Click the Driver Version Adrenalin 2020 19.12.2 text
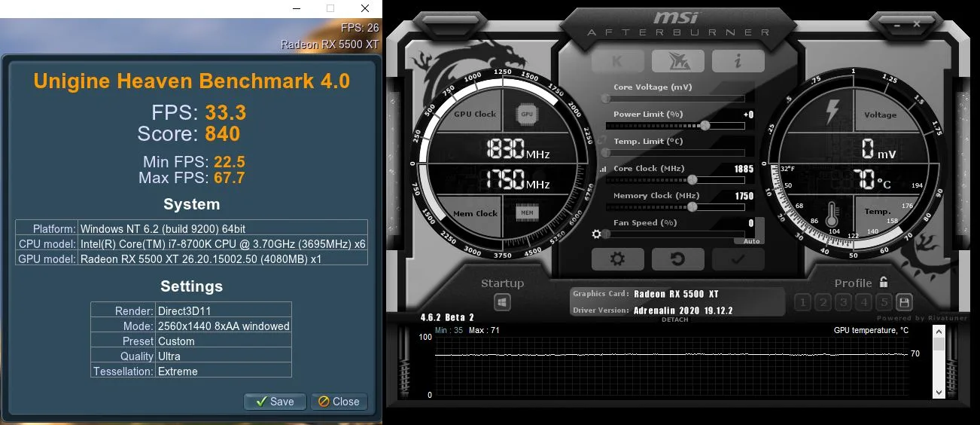This screenshot has height=425, width=980. pos(683,310)
